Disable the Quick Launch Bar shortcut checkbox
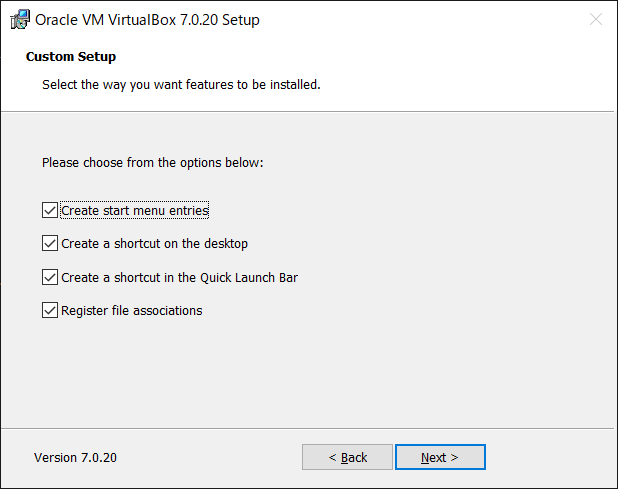Screen dimensions: 618x489 coord(50,277)
